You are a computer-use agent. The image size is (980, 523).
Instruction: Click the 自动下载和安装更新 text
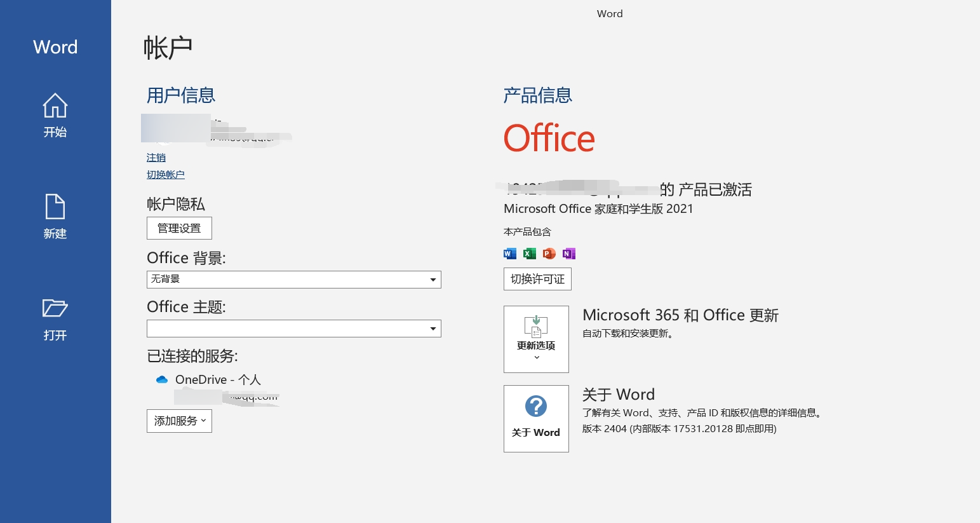pyautogui.click(x=628, y=334)
